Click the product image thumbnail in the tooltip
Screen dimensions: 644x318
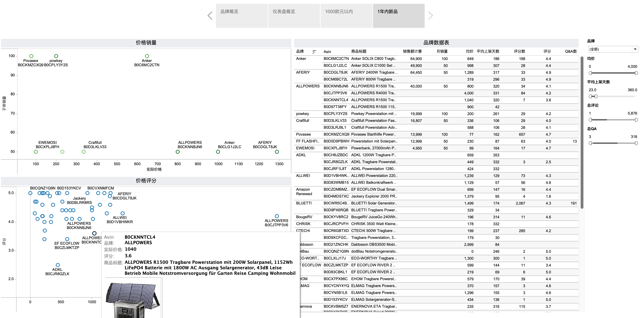[x=133, y=298]
